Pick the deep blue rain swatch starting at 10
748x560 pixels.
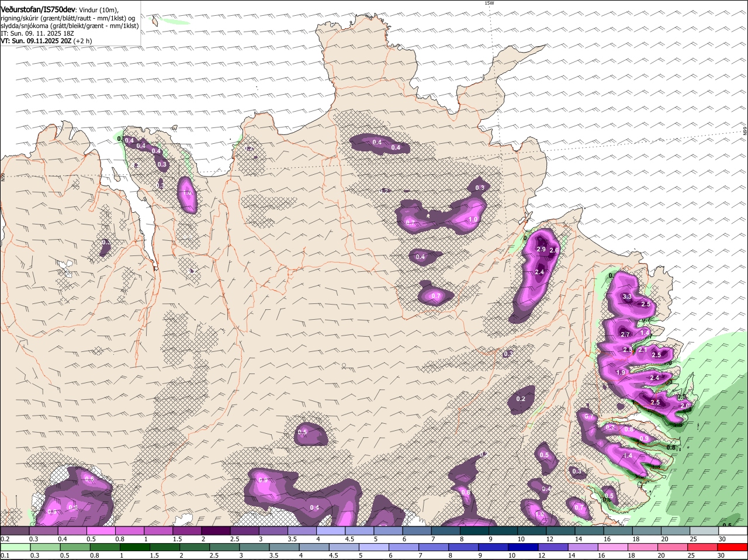click(x=524, y=547)
